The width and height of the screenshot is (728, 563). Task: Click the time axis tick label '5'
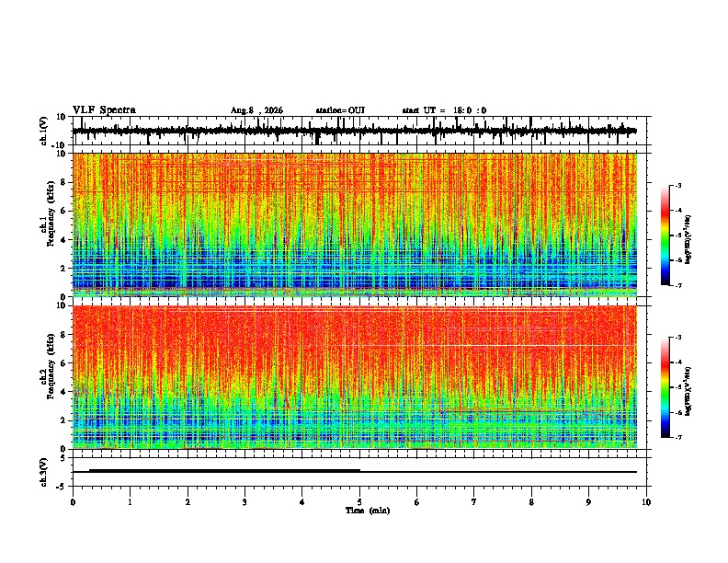(x=359, y=502)
